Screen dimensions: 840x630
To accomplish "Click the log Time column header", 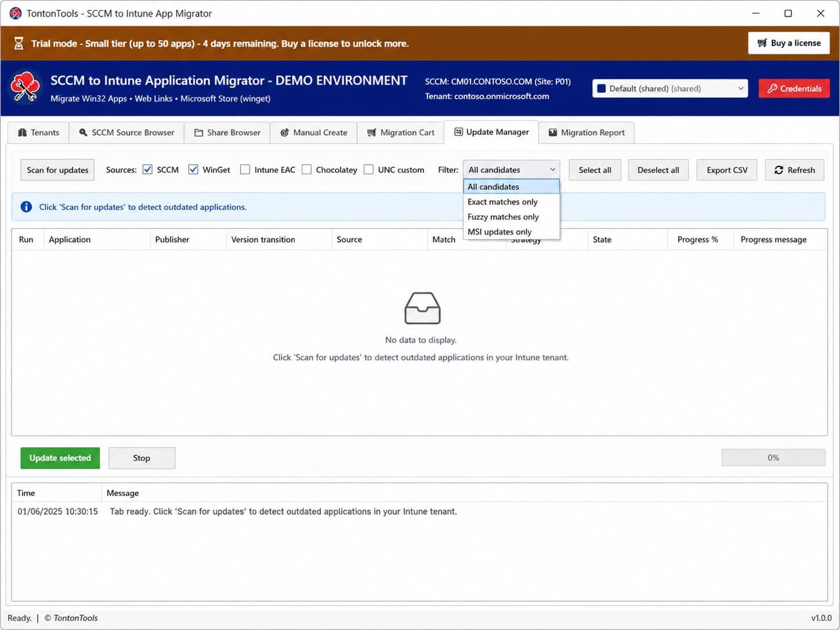I will click(x=56, y=493).
